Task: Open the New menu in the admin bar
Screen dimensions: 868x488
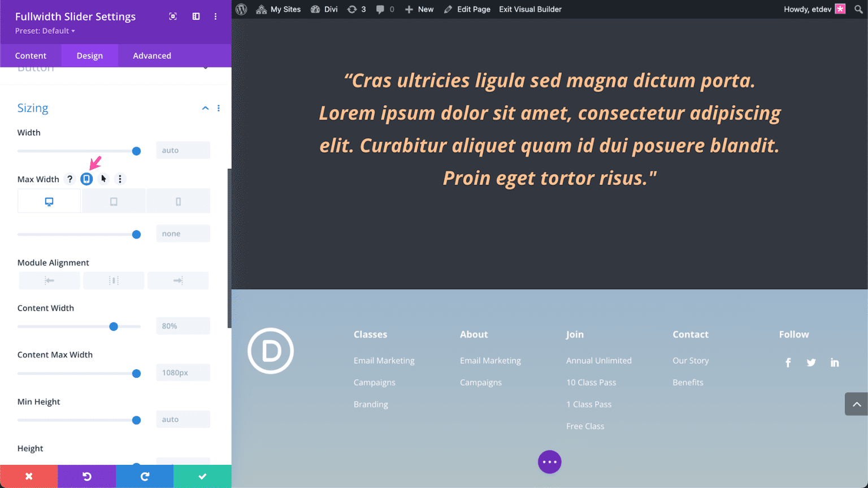Action: point(419,9)
